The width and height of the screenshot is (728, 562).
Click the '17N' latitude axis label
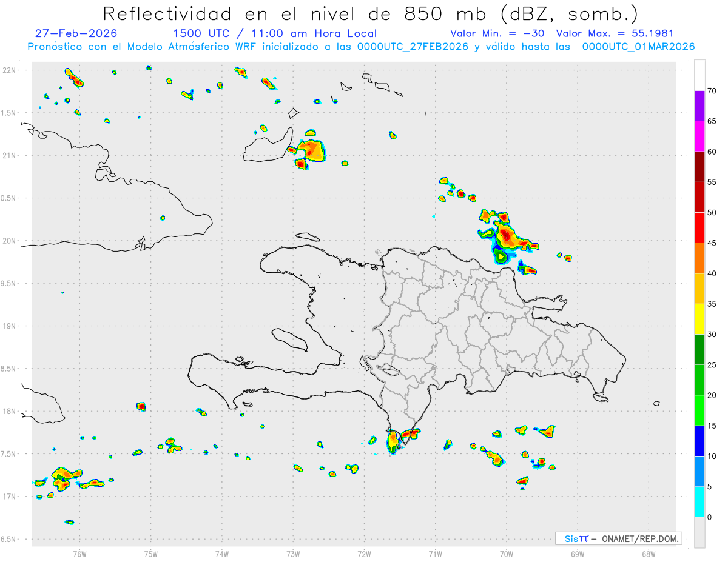[10, 497]
